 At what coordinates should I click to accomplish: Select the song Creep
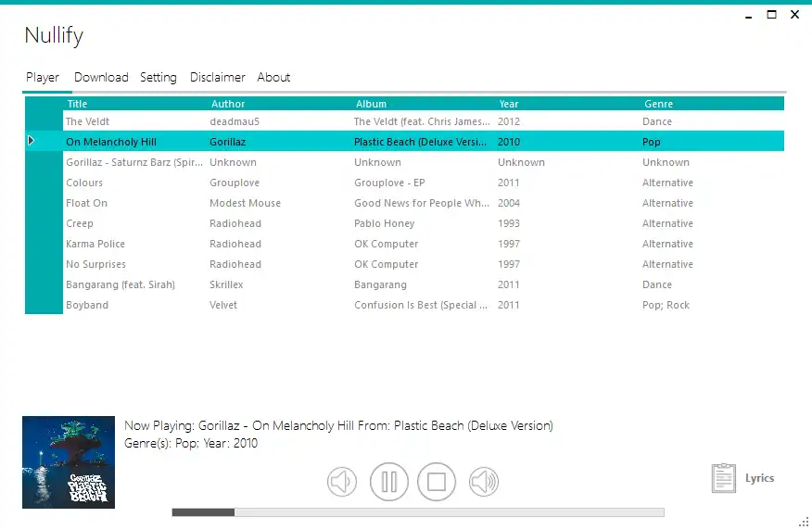[79, 223]
